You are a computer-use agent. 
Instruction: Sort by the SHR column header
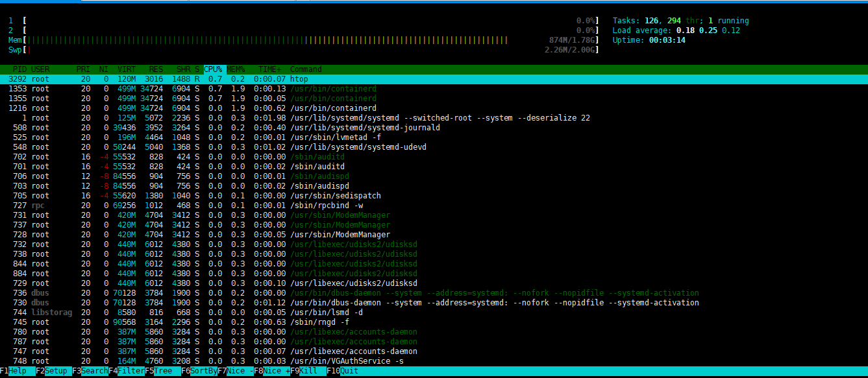pyautogui.click(x=183, y=69)
